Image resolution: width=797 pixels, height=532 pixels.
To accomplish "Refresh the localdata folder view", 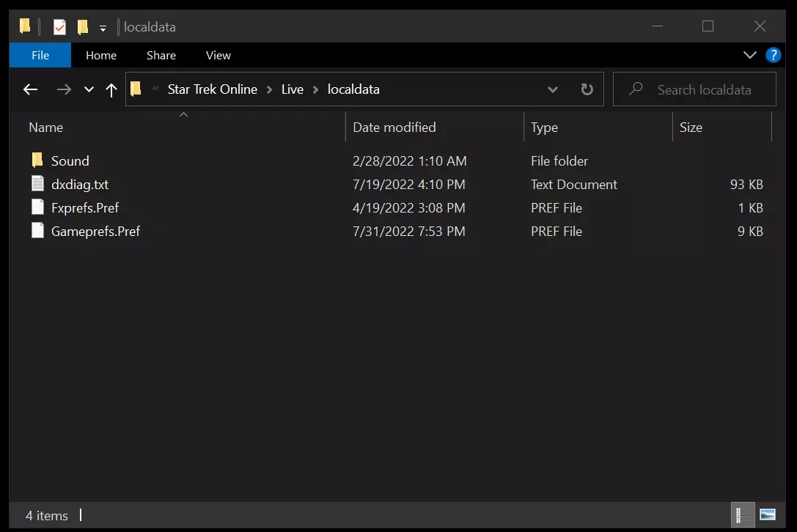I will (x=587, y=89).
